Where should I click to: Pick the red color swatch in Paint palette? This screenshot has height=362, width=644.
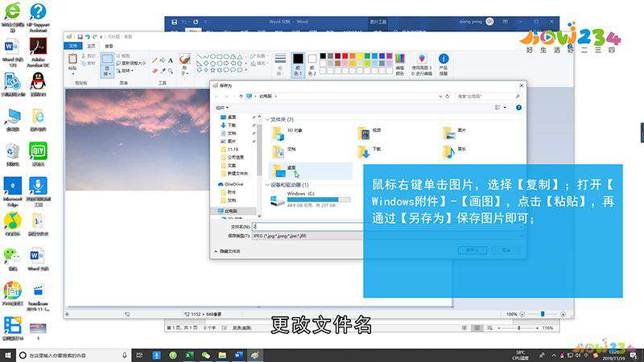pos(345,56)
